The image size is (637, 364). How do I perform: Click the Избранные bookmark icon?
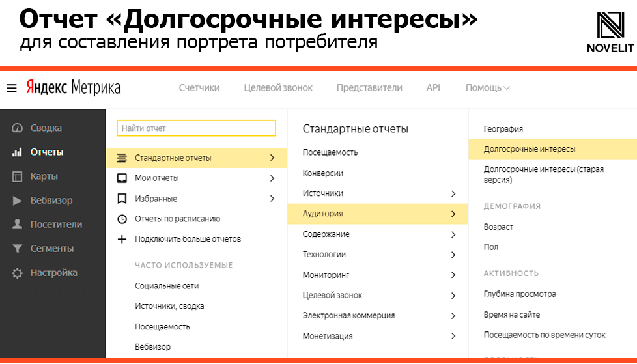tap(122, 198)
